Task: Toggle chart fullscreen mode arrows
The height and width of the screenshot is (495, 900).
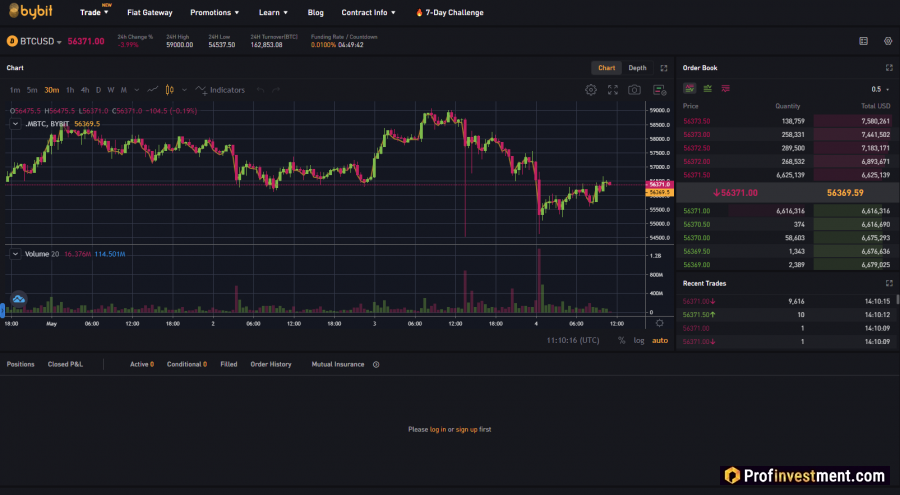Action: (x=612, y=90)
